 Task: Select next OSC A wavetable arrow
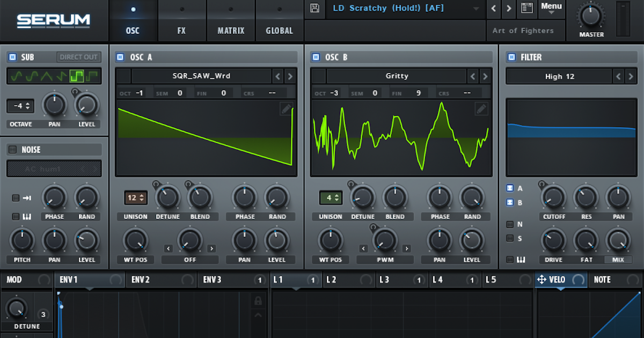coord(290,76)
